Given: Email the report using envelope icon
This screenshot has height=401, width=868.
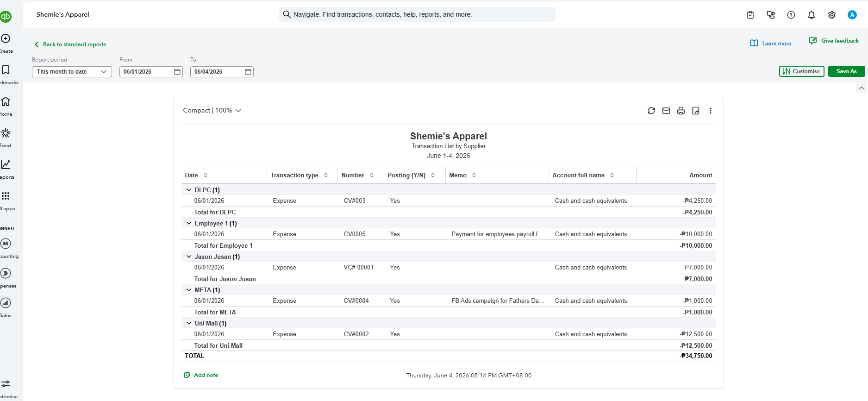Looking at the screenshot, I should [x=666, y=111].
